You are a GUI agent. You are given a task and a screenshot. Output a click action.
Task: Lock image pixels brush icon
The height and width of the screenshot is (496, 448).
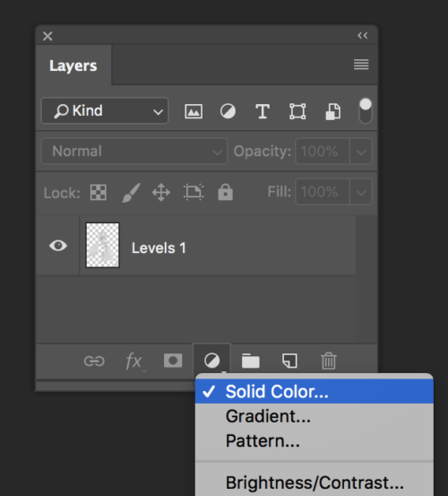point(131,192)
